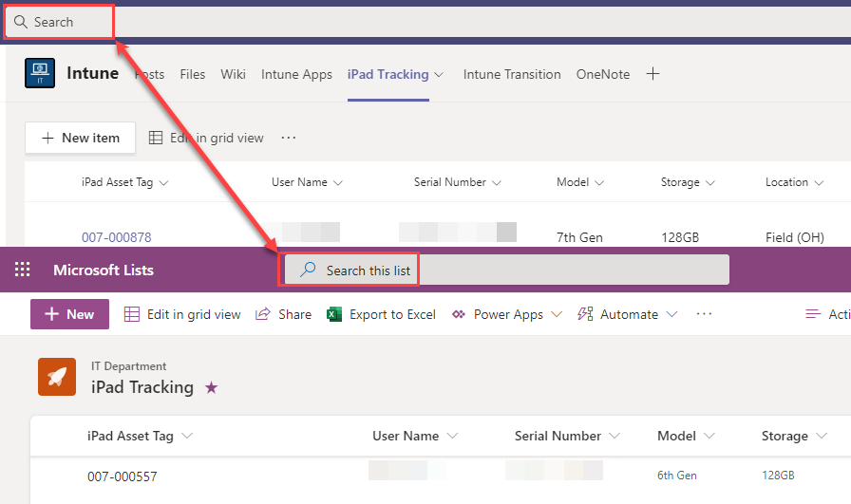Click the Field (OH) location cell
Screen dimensions: 851x504
[x=795, y=237]
